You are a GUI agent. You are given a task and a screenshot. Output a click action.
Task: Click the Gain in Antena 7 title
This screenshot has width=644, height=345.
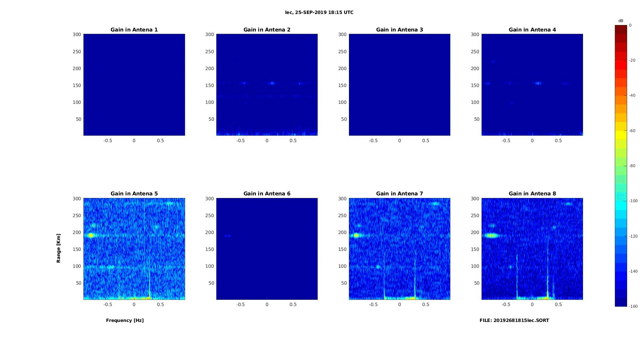400,193
